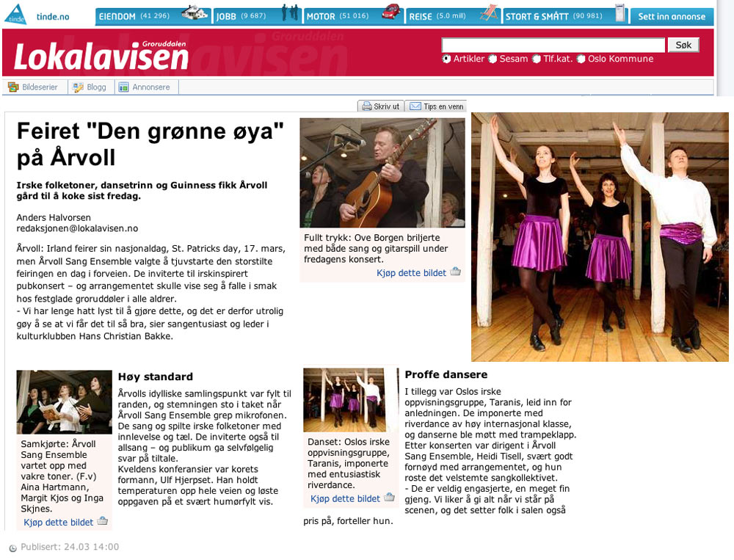This screenshot has width=734, height=560.
Task: Click the printer icon for Skriv ut
Action: coord(367,106)
